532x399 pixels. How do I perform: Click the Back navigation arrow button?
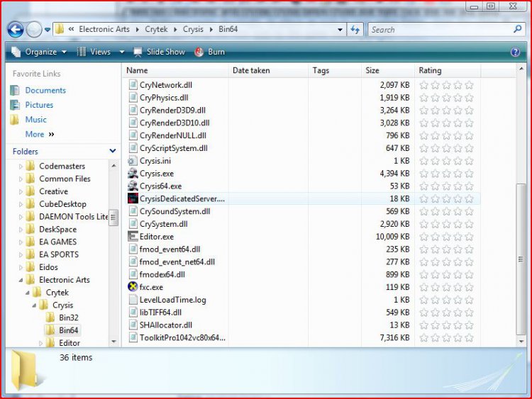(16, 30)
